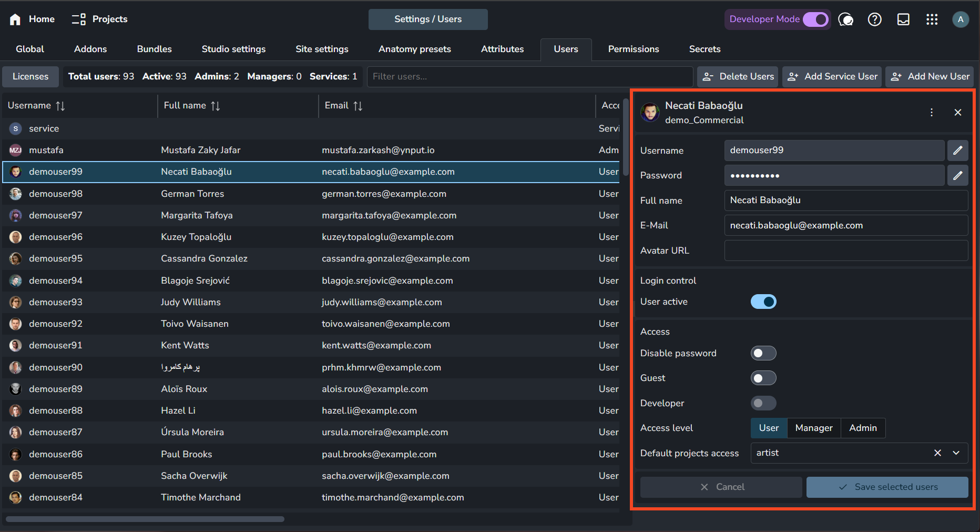Click the horizontal scrollbar under user table
Viewport: 980px width, 532px height.
[145, 519]
